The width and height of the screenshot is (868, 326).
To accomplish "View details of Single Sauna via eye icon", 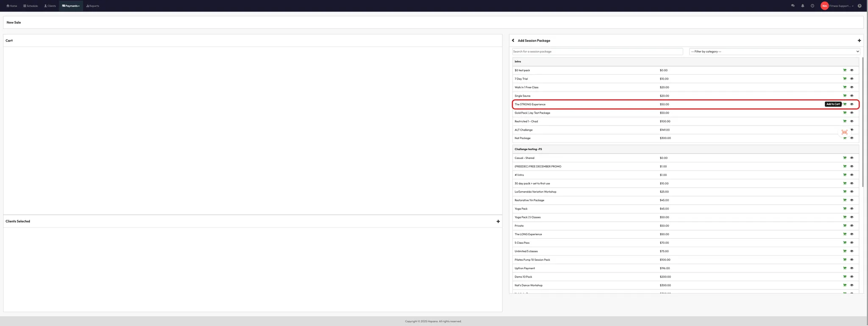I will (851, 96).
